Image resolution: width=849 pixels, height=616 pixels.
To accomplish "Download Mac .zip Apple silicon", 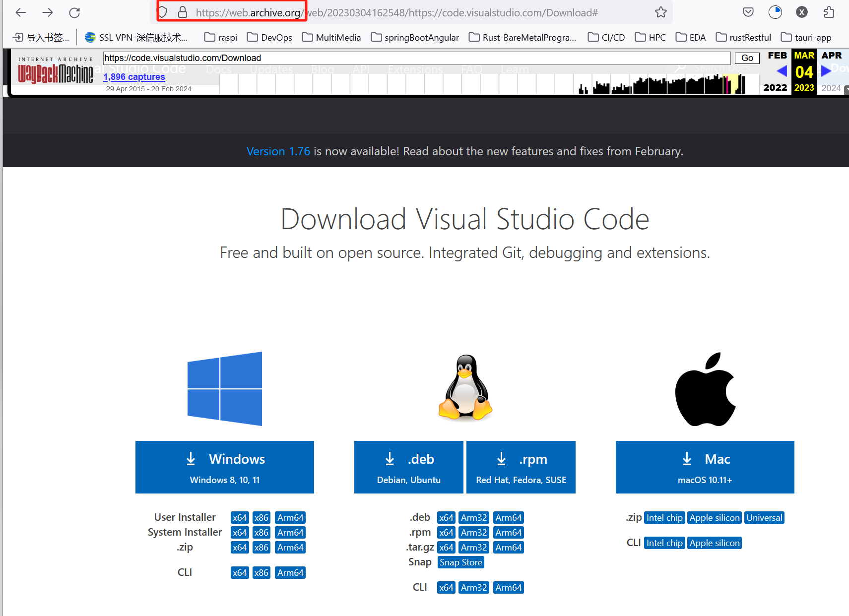I will [715, 518].
